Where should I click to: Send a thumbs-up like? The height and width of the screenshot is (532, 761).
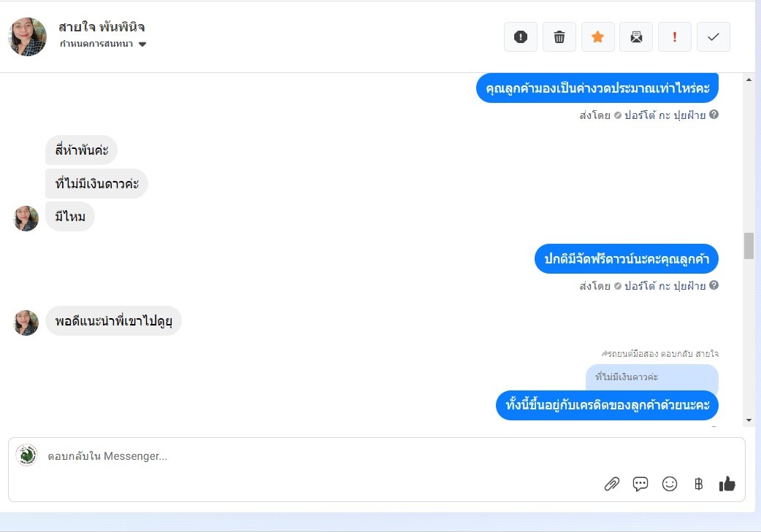[x=727, y=483]
